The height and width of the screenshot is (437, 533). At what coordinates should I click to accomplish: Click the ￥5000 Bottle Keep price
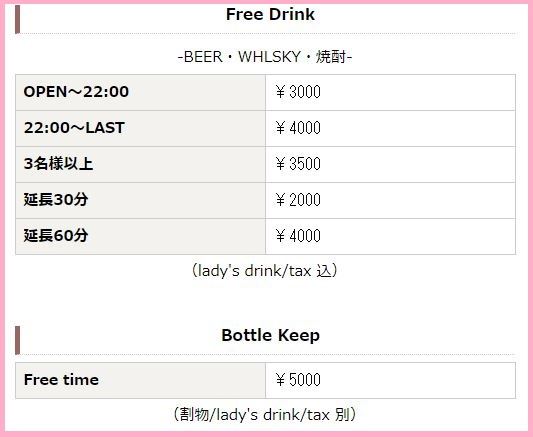click(298, 380)
